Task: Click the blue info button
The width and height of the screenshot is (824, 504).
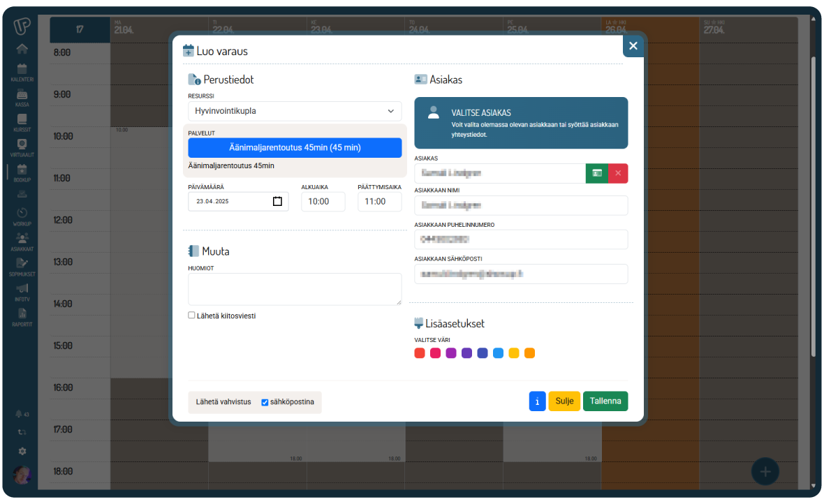Action: tap(537, 401)
